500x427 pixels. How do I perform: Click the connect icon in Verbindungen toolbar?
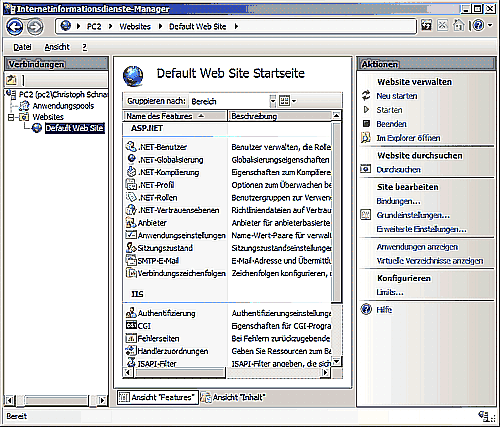coord(11,80)
